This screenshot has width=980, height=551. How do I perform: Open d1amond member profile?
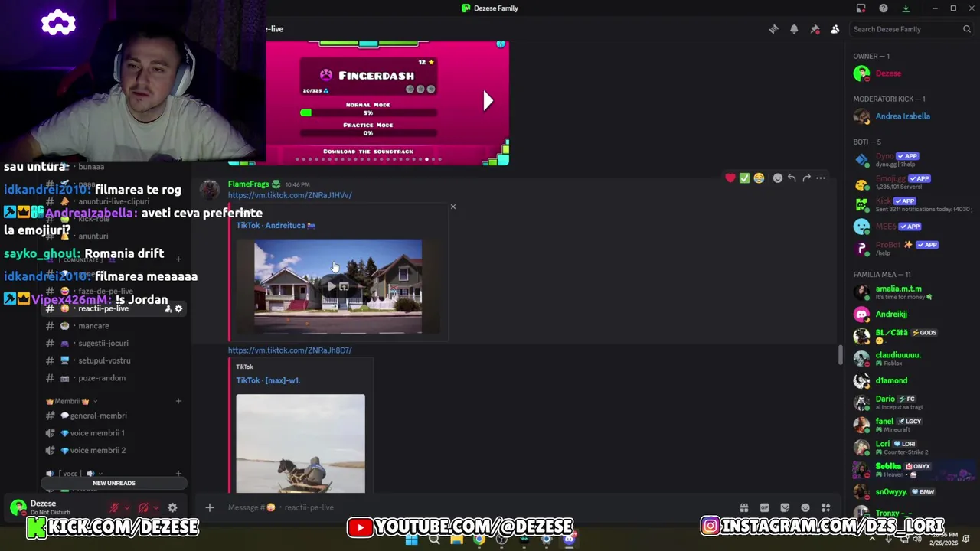911,380
